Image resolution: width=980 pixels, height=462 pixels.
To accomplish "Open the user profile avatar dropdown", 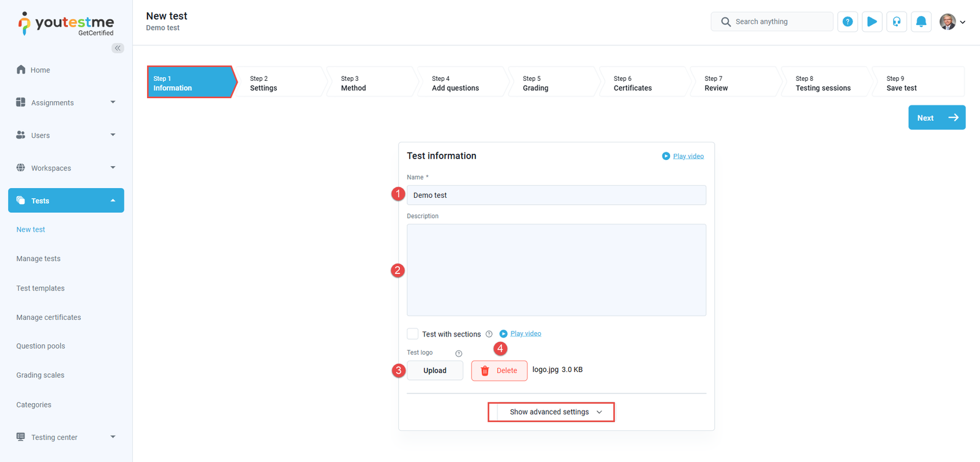I will coord(952,21).
